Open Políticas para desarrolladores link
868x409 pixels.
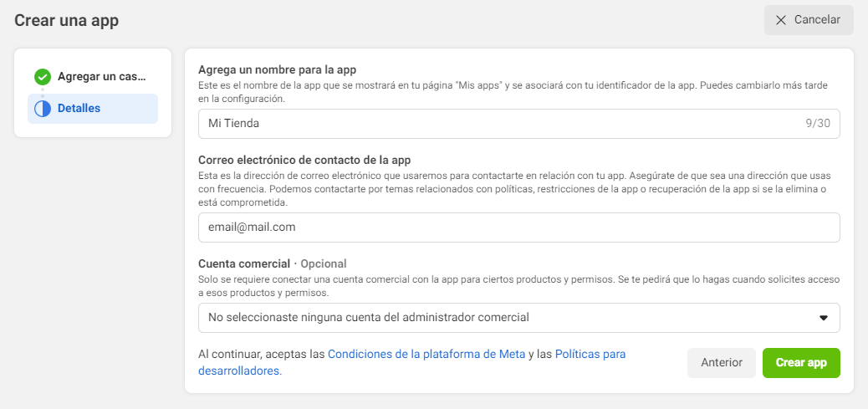(x=590, y=354)
